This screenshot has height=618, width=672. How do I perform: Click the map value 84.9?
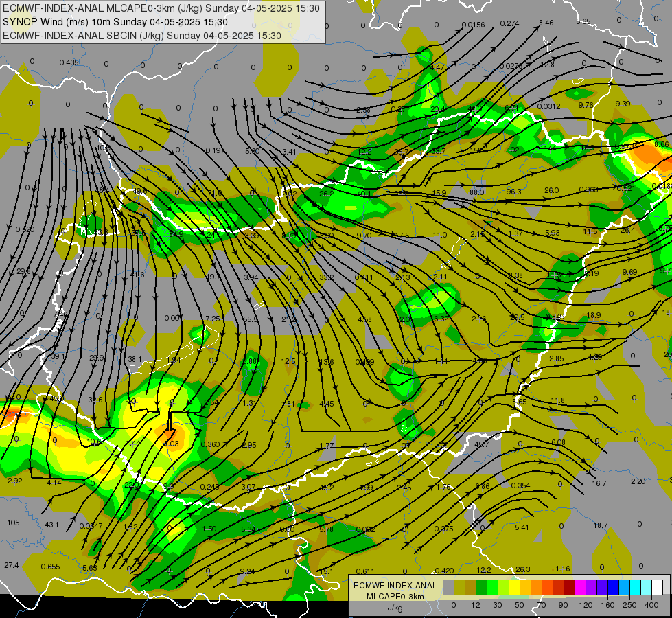(x=176, y=234)
